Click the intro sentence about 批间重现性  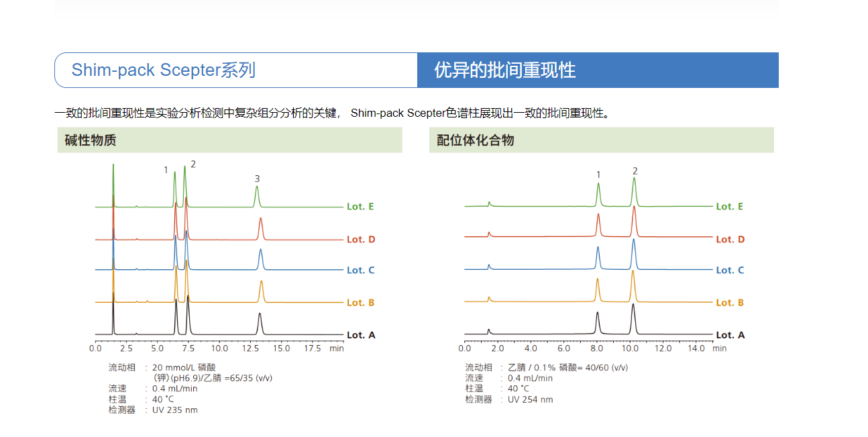pyautogui.click(x=332, y=113)
